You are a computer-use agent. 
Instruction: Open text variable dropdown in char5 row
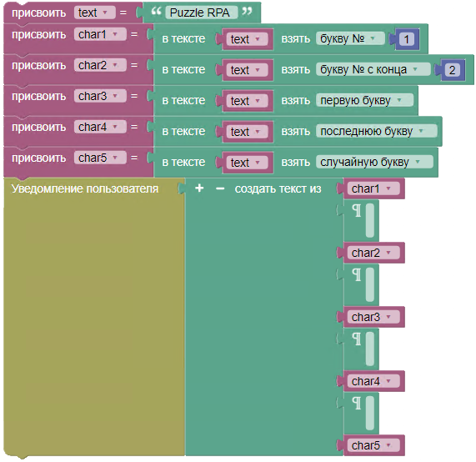[x=247, y=163]
